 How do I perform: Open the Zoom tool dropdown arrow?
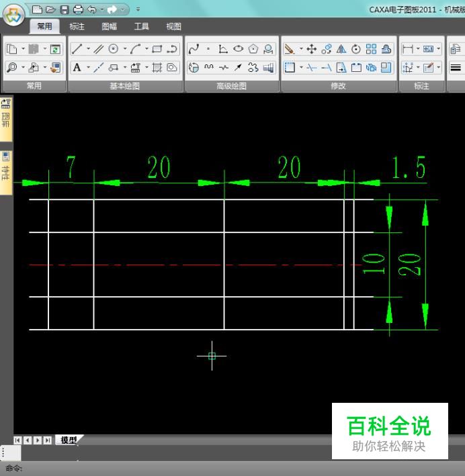point(23,67)
